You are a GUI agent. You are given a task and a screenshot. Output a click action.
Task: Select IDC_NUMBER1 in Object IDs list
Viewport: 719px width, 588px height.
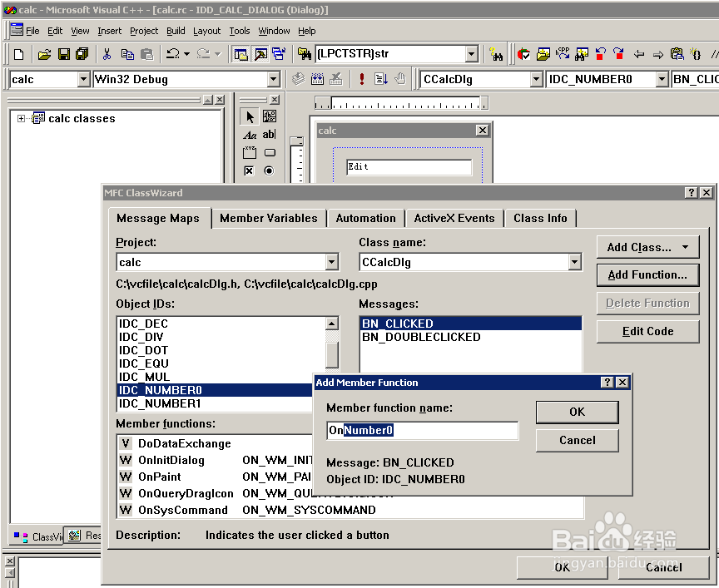tap(215, 403)
